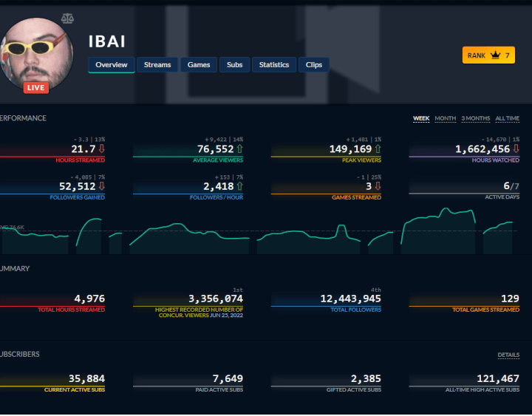Select the MONTH time range

click(x=445, y=118)
